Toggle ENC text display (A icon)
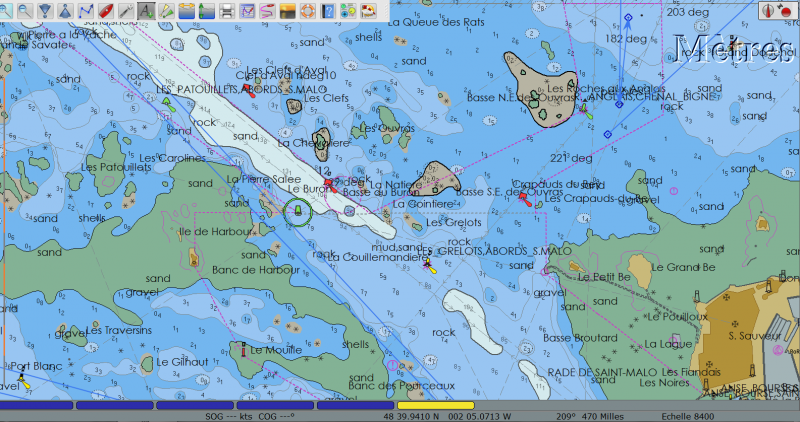 [146, 10]
